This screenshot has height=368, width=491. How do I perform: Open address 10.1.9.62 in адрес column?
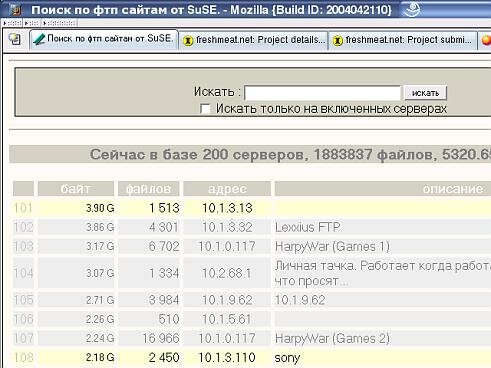click(227, 300)
